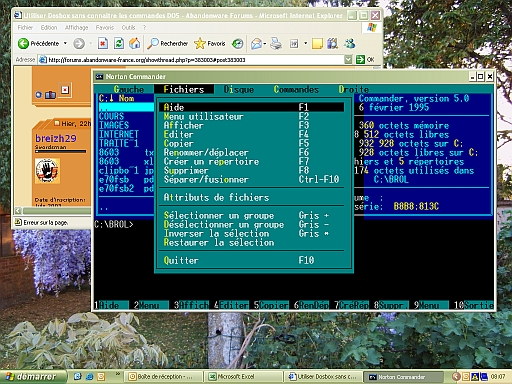Open the Précédente history dropdown arrow
Image resolution: width=512 pixels, height=384 pixels.
click(x=65, y=43)
